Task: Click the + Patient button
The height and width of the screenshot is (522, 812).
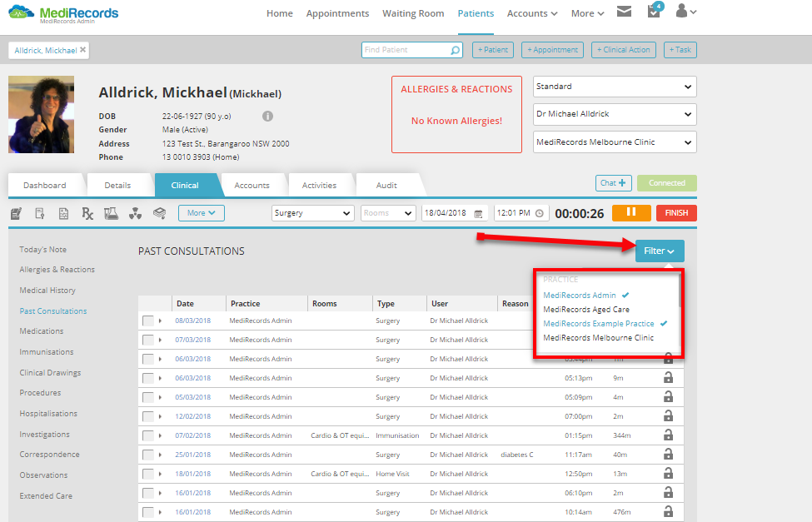Action: pyautogui.click(x=493, y=50)
